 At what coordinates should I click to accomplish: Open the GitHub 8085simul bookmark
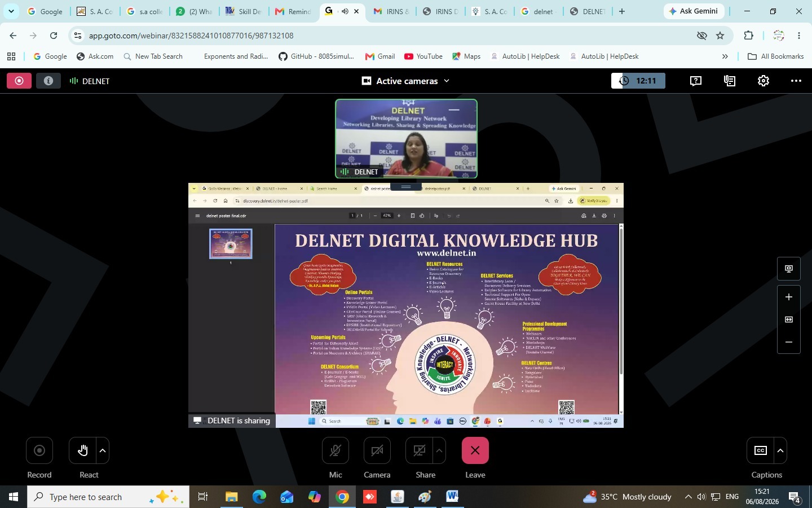tap(316, 56)
